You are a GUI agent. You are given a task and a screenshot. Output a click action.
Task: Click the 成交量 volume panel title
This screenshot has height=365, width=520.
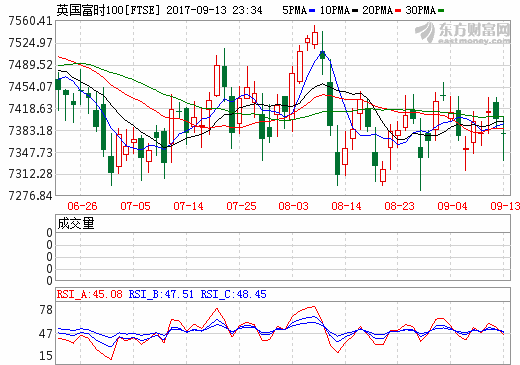(76, 223)
